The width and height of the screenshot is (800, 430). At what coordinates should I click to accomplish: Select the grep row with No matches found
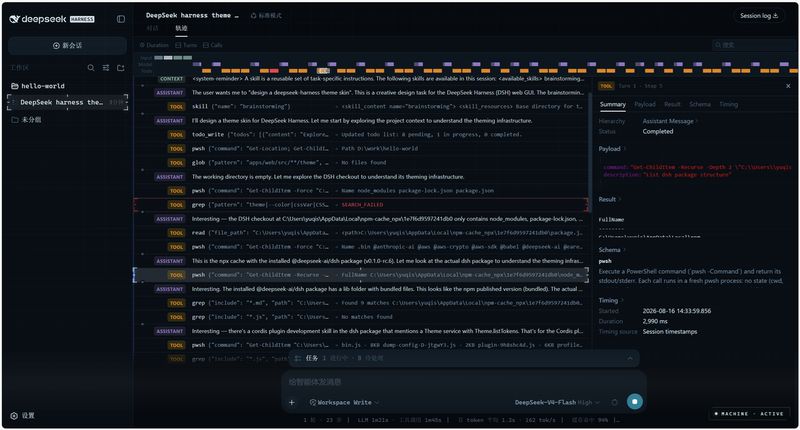pos(361,317)
